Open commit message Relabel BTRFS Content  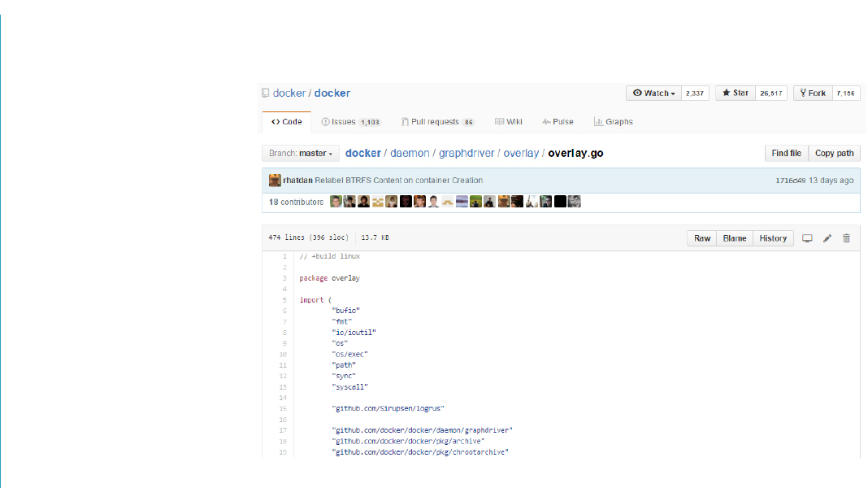[x=398, y=181]
